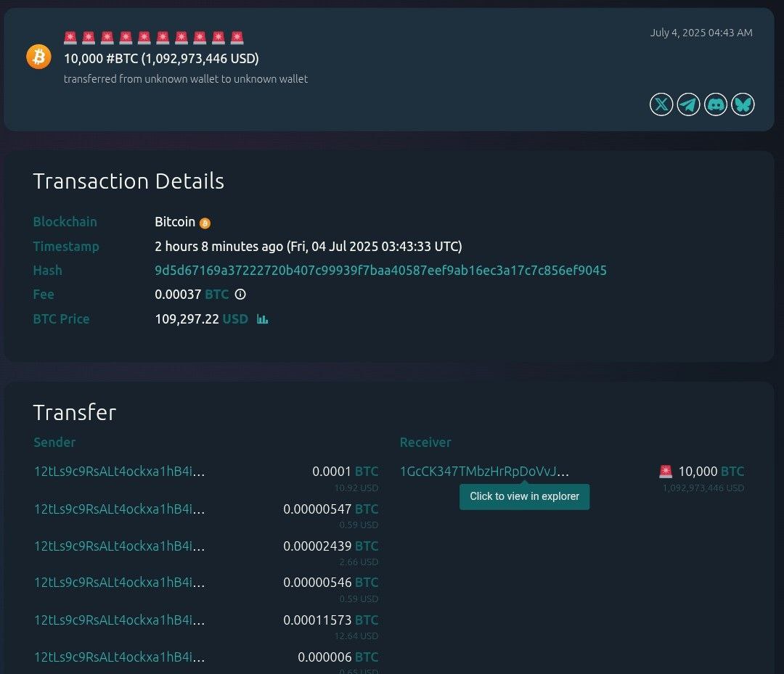Open sender address in the 0.00000547 BTC row

119,509
